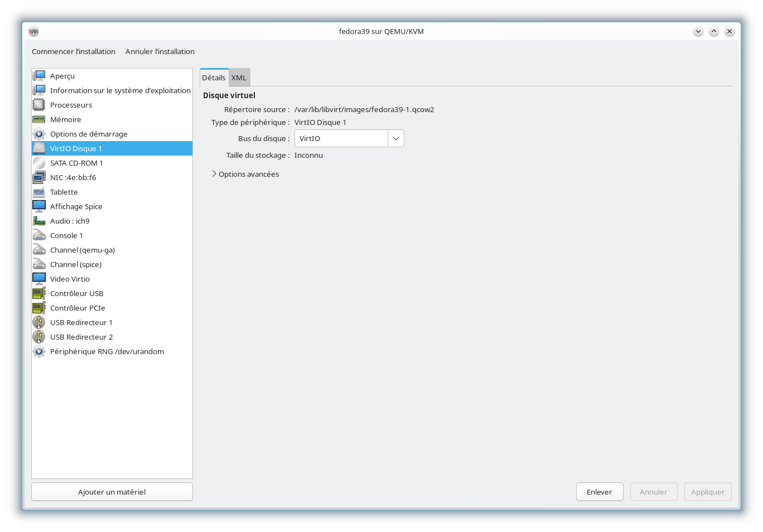Screen dimensions: 763x532
Task: Select the Processeurs chip icon
Action: point(39,105)
